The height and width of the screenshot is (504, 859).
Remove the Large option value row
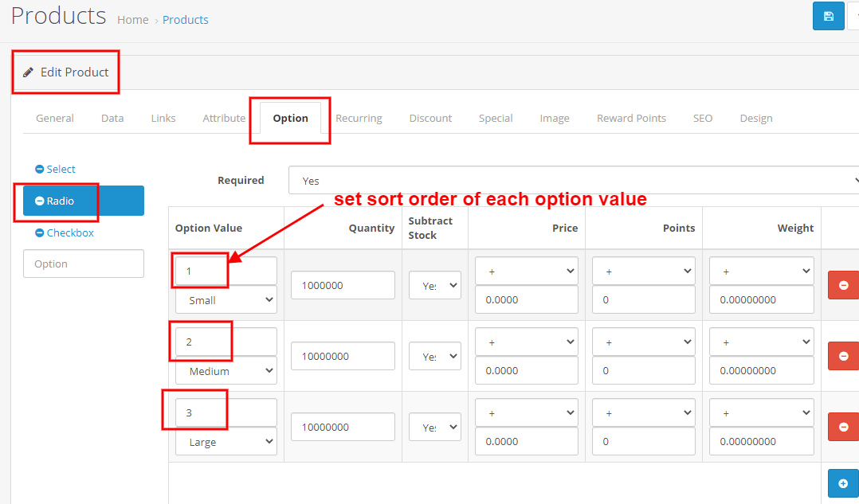842,426
